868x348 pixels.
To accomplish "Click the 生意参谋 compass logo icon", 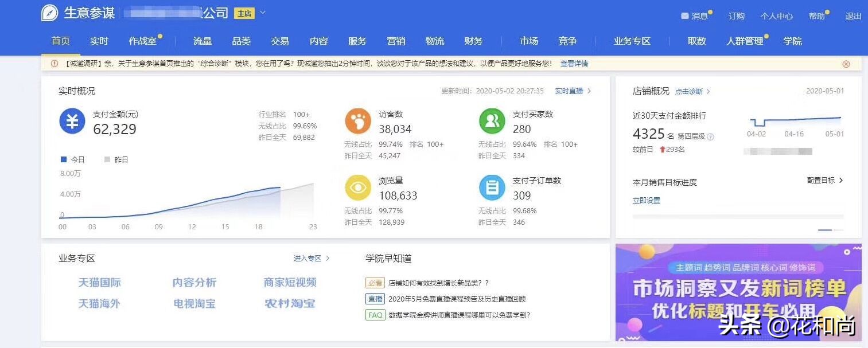I will (x=49, y=12).
